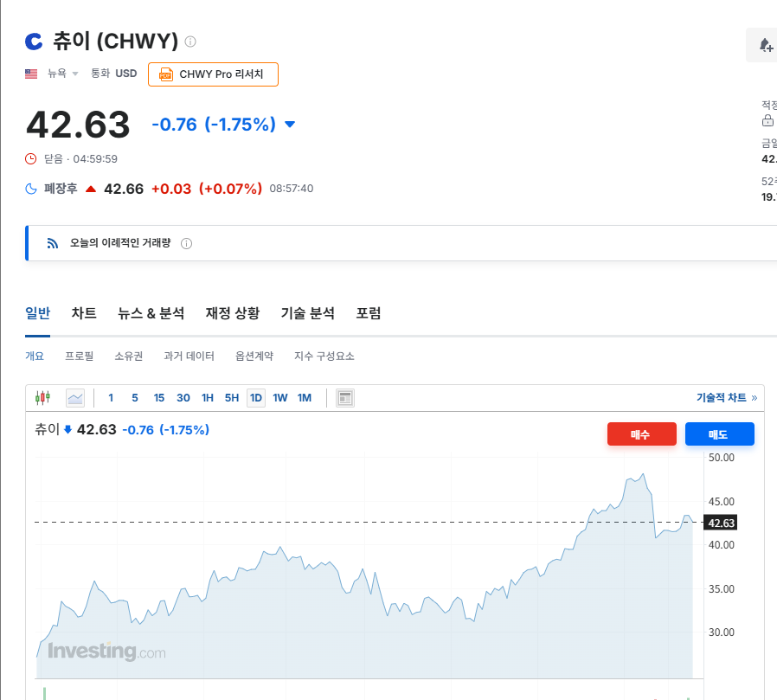Set chart interval to 1M
Image resolution: width=777 pixels, height=700 pixels.
(x=305, y=398)
